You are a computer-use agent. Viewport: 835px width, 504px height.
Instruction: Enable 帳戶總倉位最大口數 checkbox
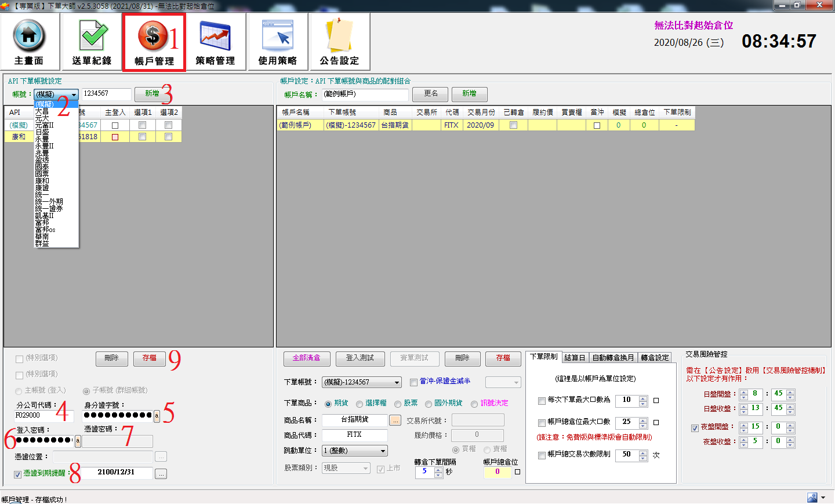coord(542,423)
